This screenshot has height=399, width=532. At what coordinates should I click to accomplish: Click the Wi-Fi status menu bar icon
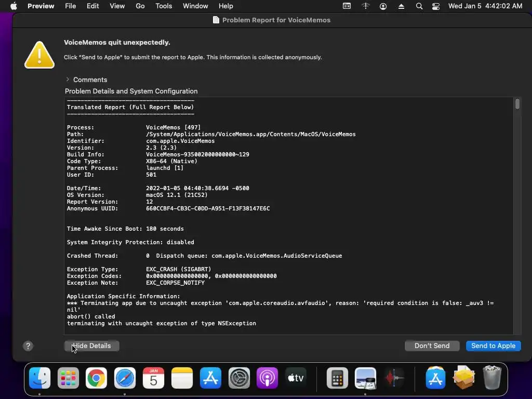point(365,6)
